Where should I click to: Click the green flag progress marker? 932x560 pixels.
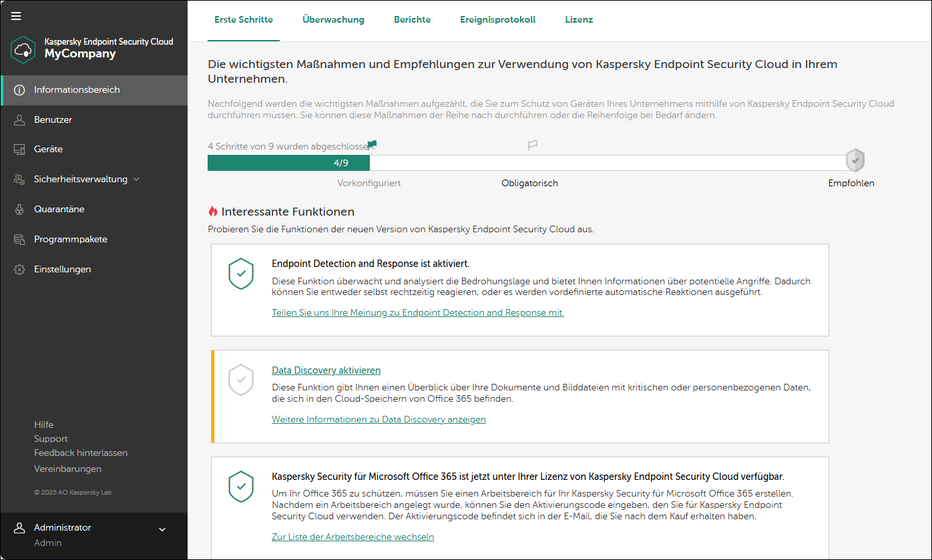[x=373, y=145]
